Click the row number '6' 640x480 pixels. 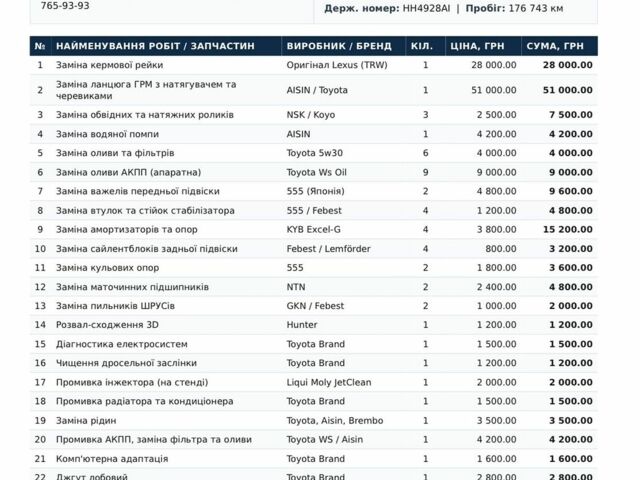[40, 172]
